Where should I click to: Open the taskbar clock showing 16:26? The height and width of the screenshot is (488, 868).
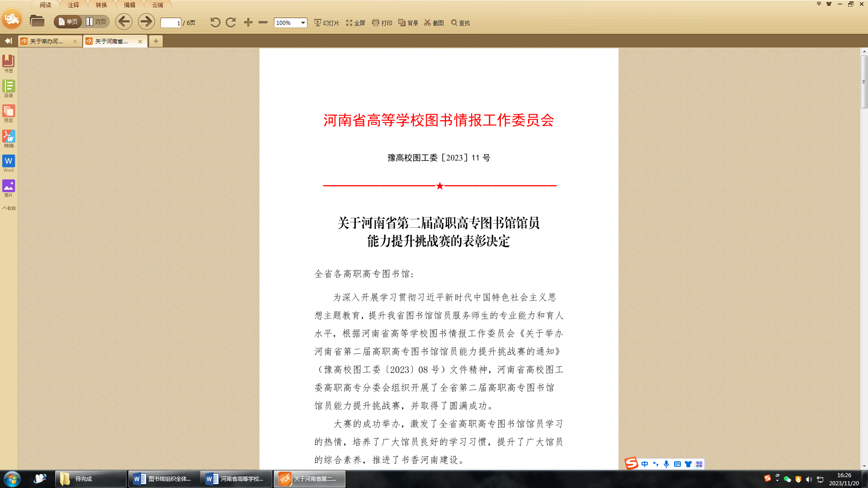[844, 479]
